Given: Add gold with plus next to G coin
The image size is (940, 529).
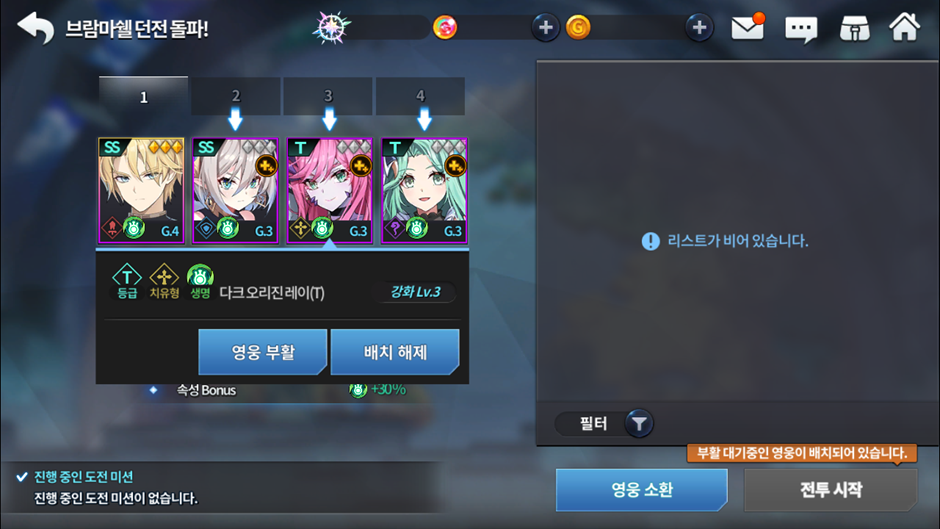Looking at the screenshot, I should coord(699,28).
